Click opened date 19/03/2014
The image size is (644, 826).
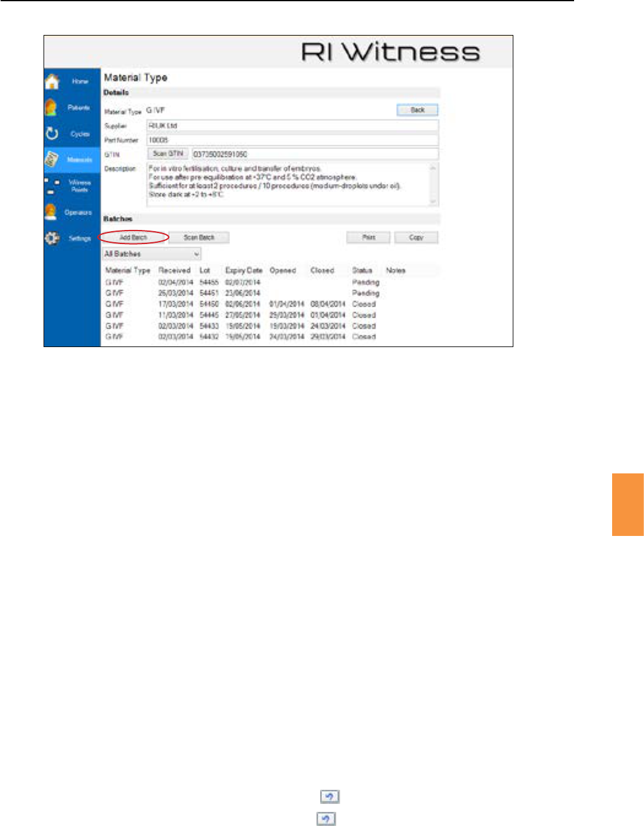[287, 326]
